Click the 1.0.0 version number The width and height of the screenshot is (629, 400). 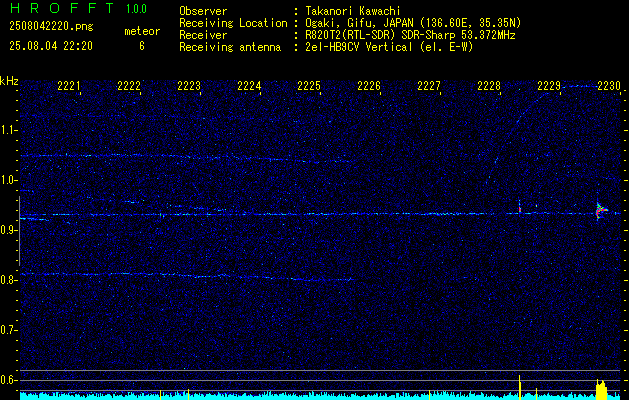tap(136, 9)
